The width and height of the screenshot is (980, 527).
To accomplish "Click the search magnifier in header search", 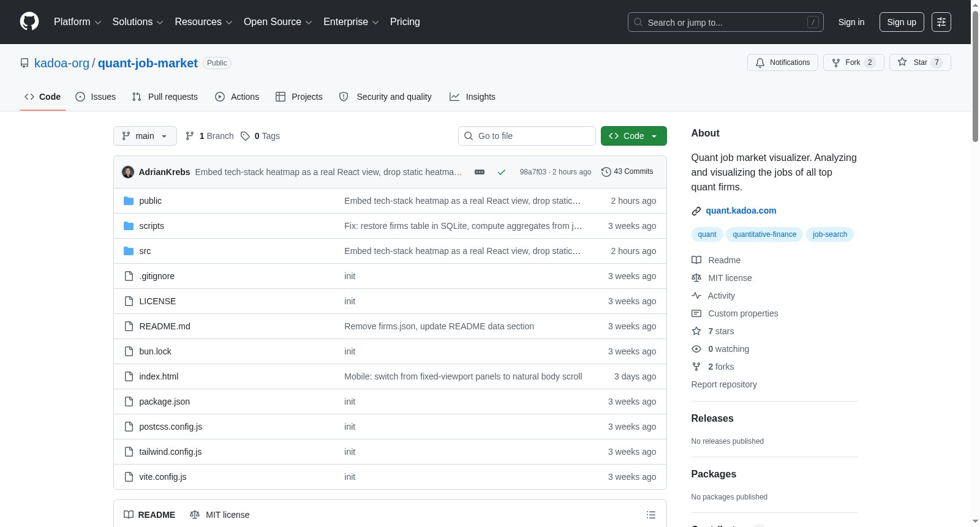I will (x=638, y=22).
